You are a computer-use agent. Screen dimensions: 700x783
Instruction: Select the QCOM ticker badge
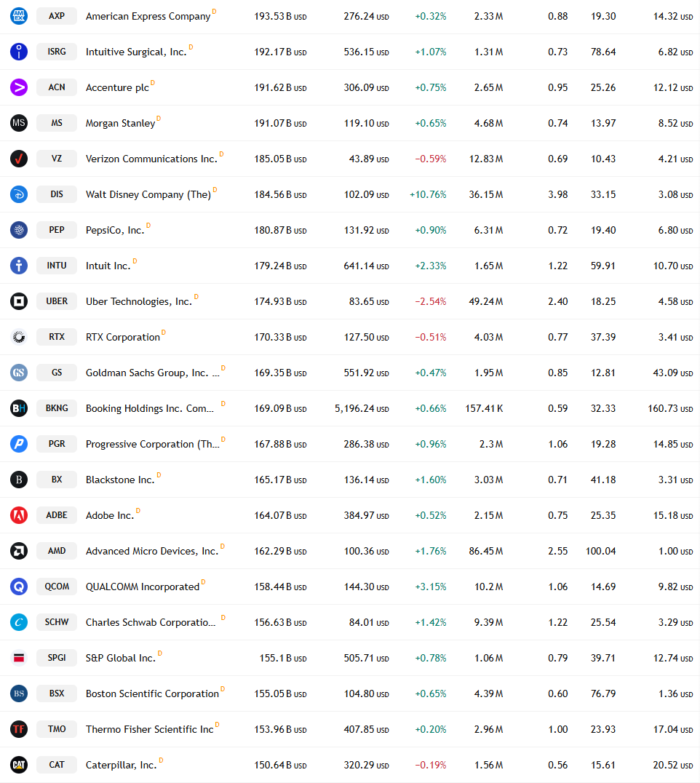click(x=57, y=587)
